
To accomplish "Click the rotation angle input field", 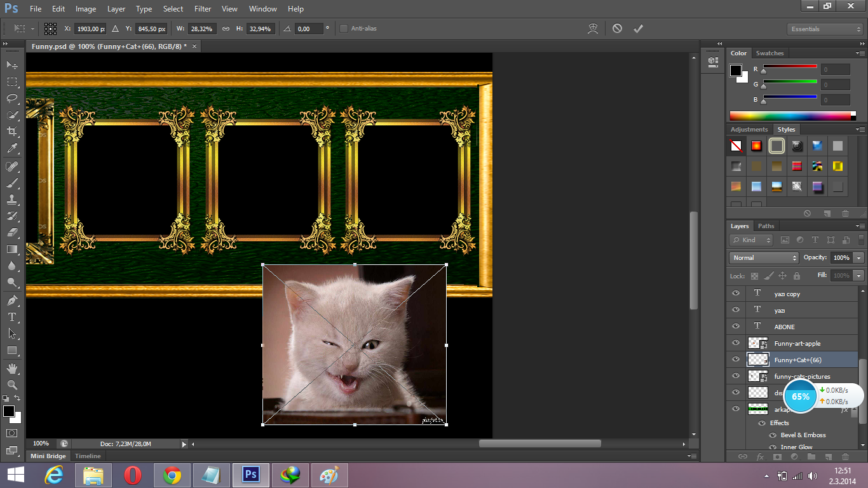I will coord(309,29).
